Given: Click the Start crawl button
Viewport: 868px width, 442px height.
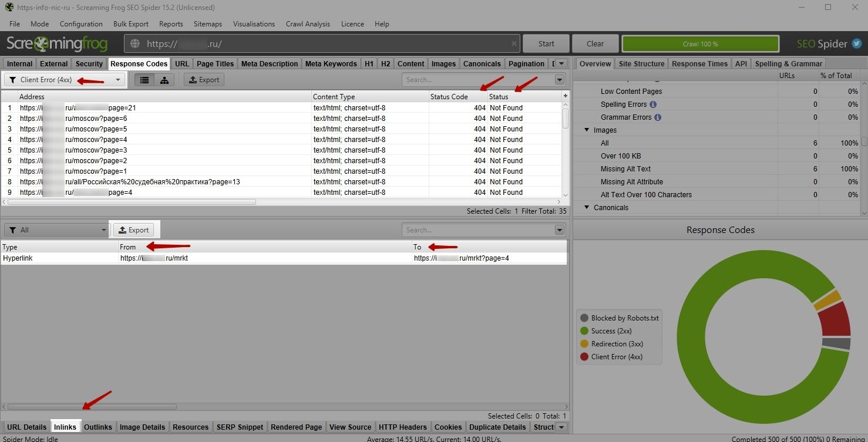Looking at the screenshot, I should pos(546,43).
